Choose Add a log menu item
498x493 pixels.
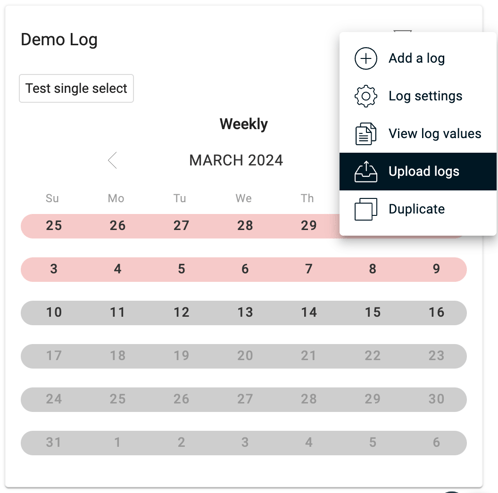tap(418, 58)
